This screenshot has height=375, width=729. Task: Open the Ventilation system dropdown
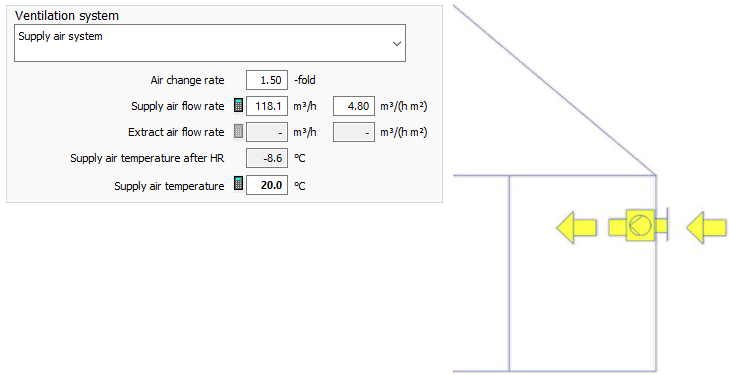point(210,43)
